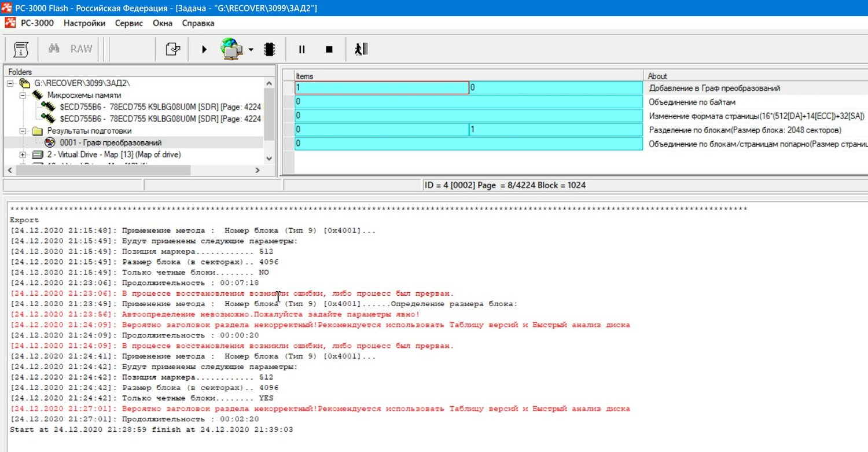
Task: Open the Настройки menu
Action: (84, 23)
